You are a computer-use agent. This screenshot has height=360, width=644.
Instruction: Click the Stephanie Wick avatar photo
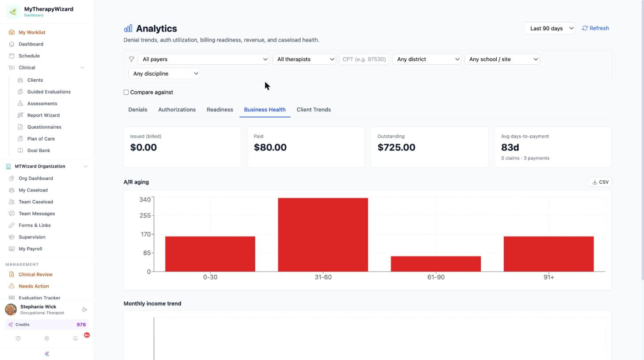pos(11,309)
